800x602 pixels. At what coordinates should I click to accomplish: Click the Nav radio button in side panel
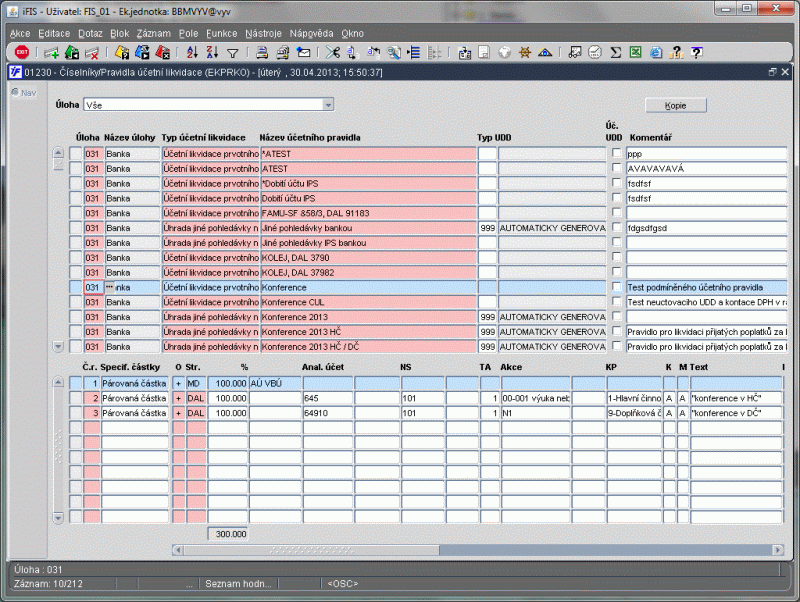coord(15,92)
